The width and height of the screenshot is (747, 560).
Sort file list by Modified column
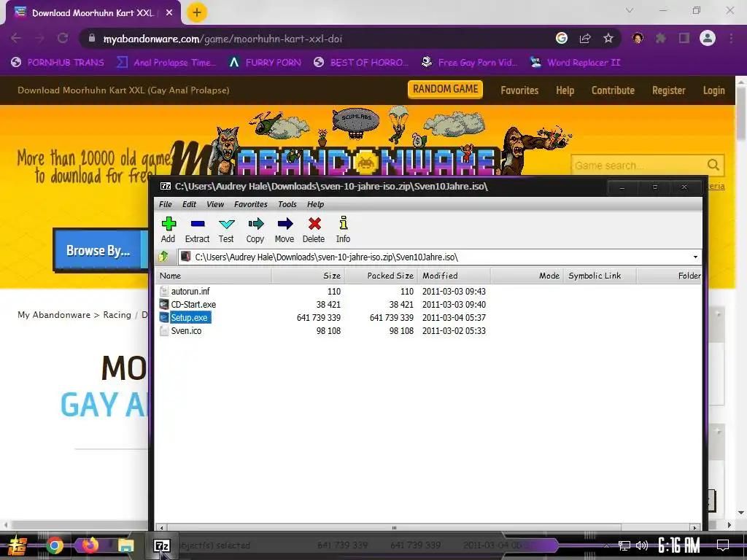click(x=454, y=276)
